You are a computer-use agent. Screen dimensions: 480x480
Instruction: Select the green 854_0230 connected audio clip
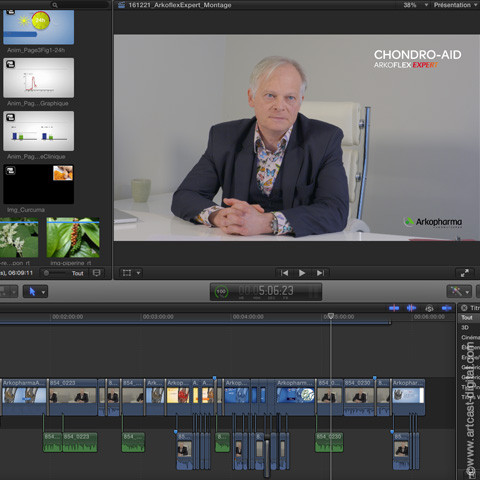329,442
